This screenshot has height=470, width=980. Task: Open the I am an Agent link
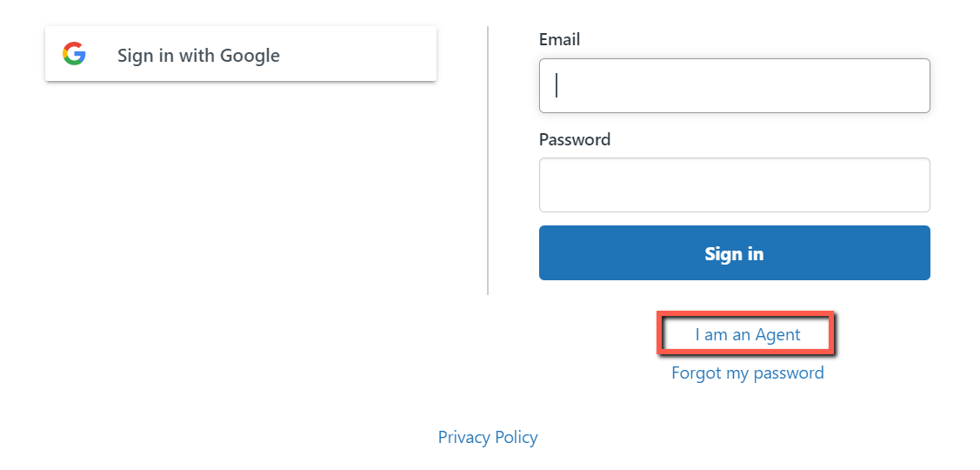748,335
